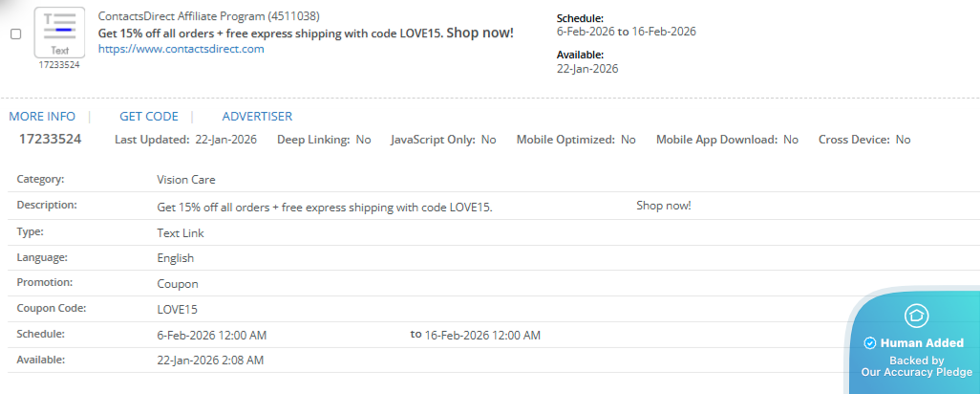Click the Text Link type value
Viewport: 980px width, 394px height.
pyautogui.click(x=181, y=232)
